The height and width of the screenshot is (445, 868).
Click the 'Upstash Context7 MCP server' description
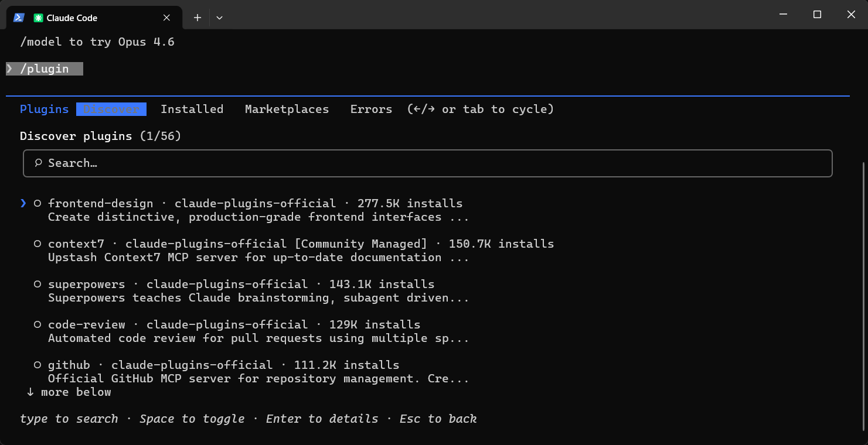pos(259,258)
